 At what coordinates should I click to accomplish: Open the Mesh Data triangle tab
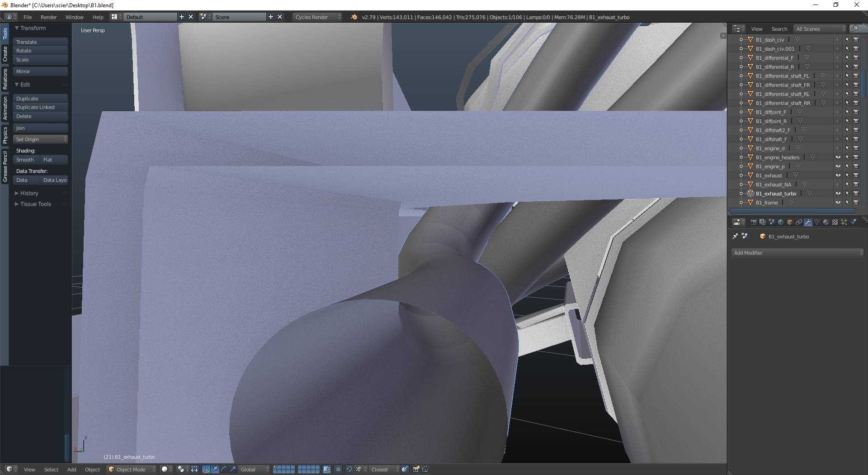(x=817, y=222)
